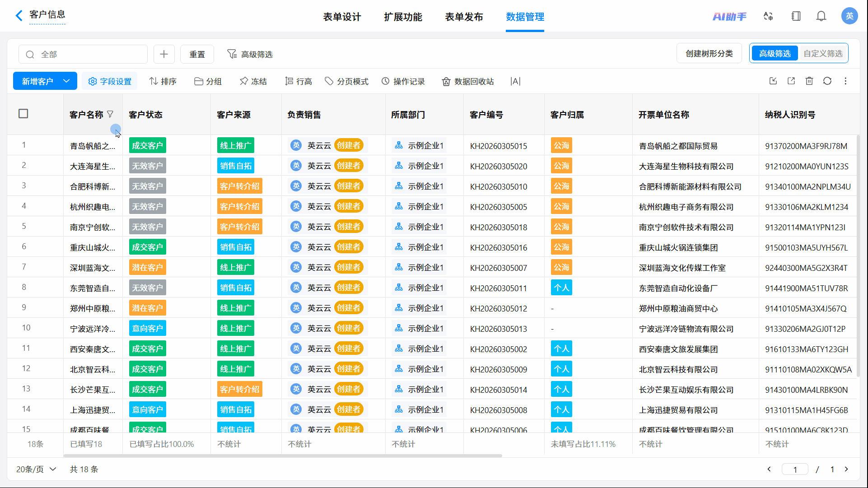868x488 pixels.
Task: Go back using the left arrow icon
Action: click(19, 16)
